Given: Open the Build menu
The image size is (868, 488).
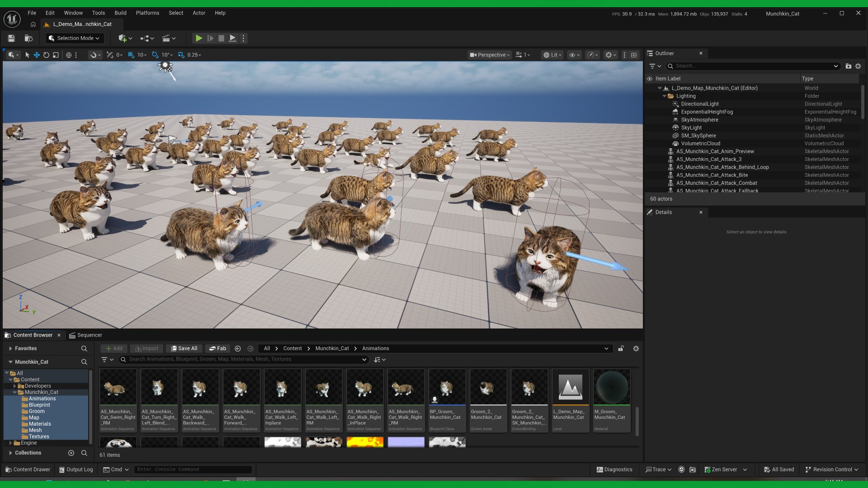Looking at the screenshot, I should (x=120, y=13).
